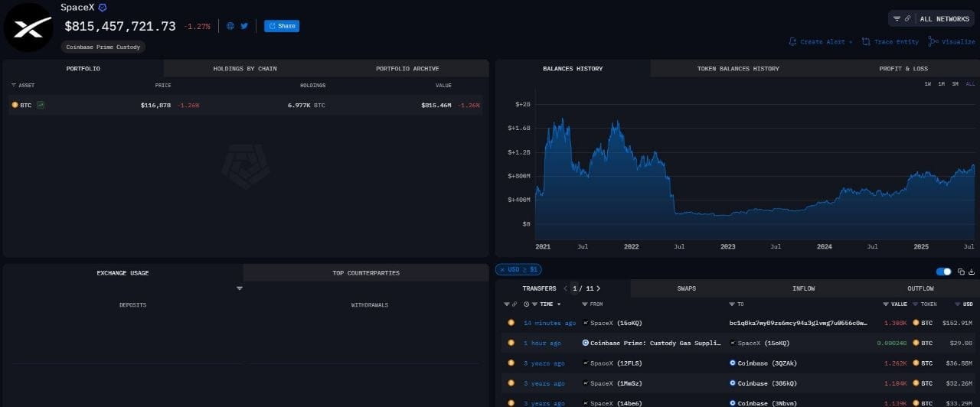Select the 1W chart time range
Image resolution: width=980 pixels, height=407 pixels.
(927, 83)
